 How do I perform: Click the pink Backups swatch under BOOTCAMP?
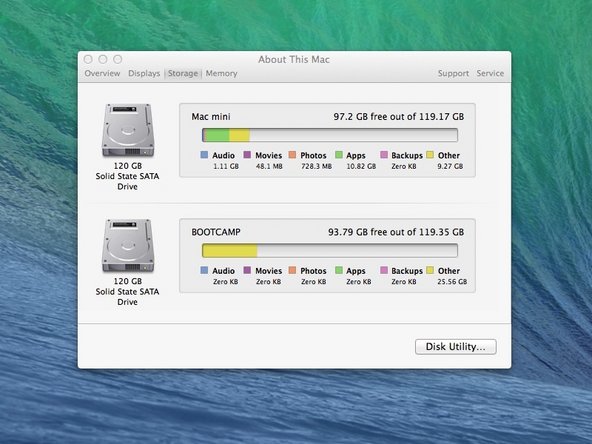click(384, 270)
